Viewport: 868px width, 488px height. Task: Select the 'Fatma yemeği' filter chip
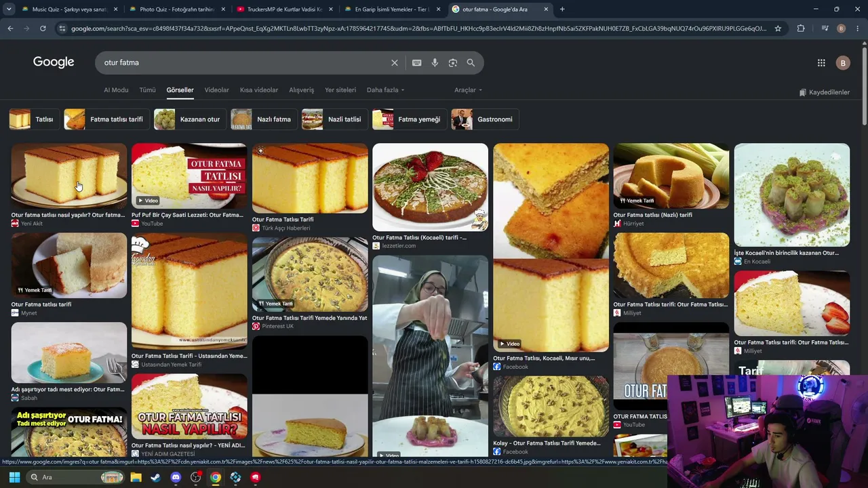(x=410, y=119)
